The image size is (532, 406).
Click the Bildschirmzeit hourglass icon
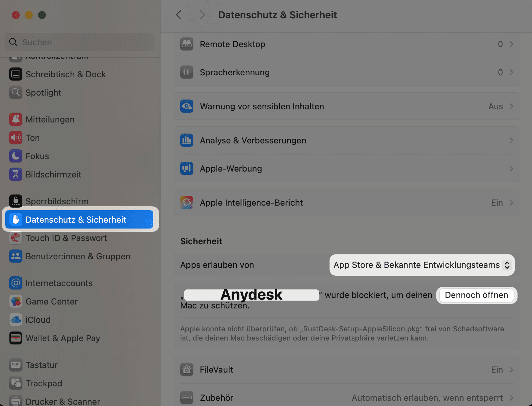[16, 175]
